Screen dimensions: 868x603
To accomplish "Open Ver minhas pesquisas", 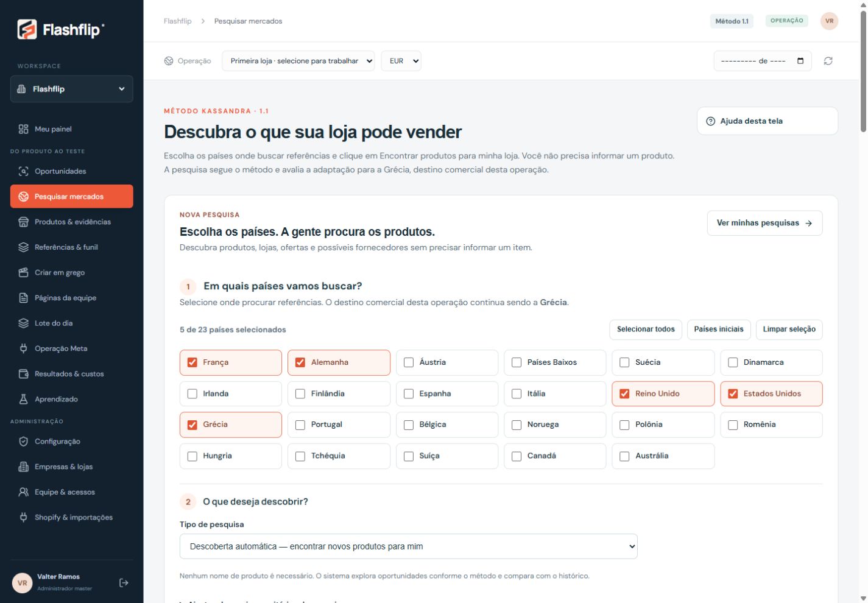I will point(764,223).
